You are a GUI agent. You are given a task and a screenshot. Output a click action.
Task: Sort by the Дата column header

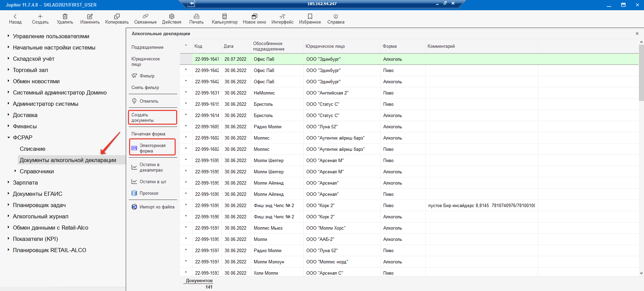click(228, 46)
